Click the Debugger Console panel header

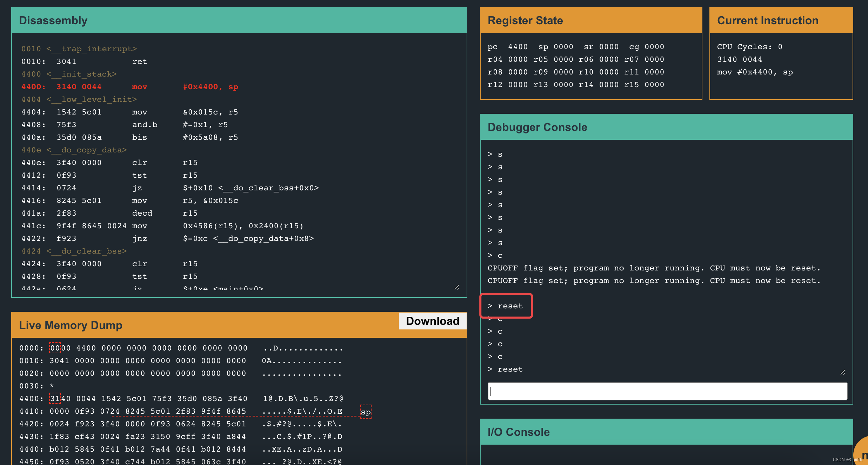[x=666, y=127]
